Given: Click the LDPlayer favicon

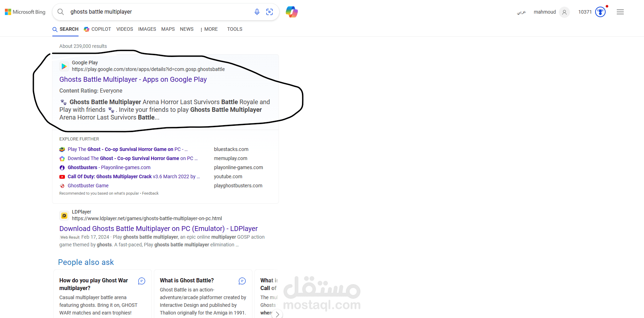Looking at the screenshot, I should tap(64, 215).
